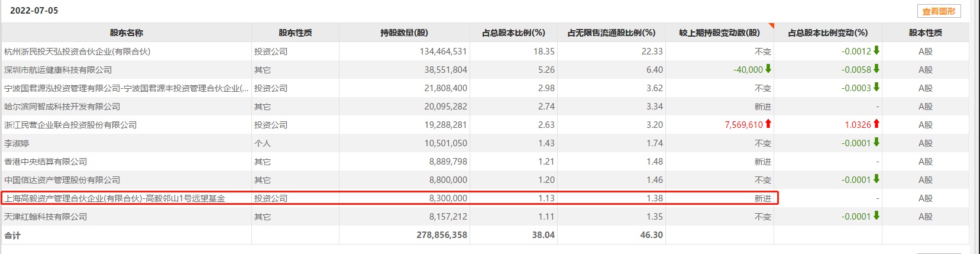Screen dimensions: 980x254
Task: Click the 股本性质 column header
Action: [x=926, y=33]
